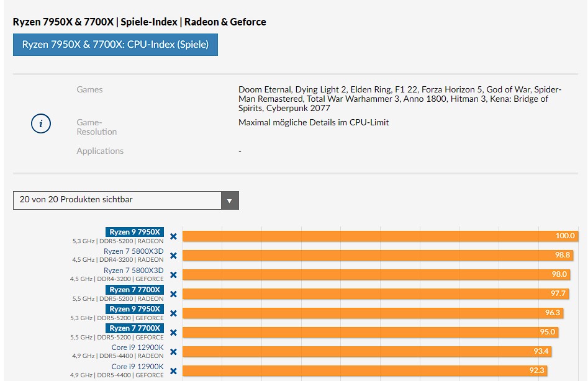Remove Ryzen 7 7700X RADEON row via X
The height and width of the screenshot is (381, 588).
pyautogui.click(x=173, y=294)
